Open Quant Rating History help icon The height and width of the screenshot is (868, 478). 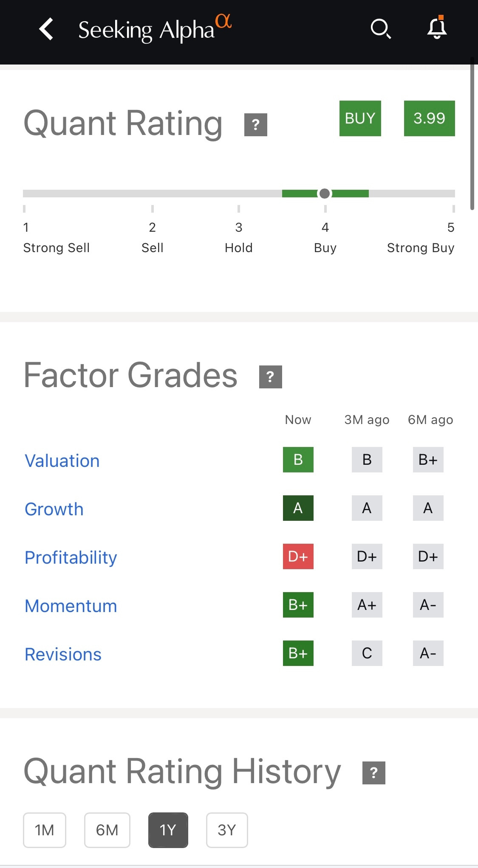click(373, 772)
